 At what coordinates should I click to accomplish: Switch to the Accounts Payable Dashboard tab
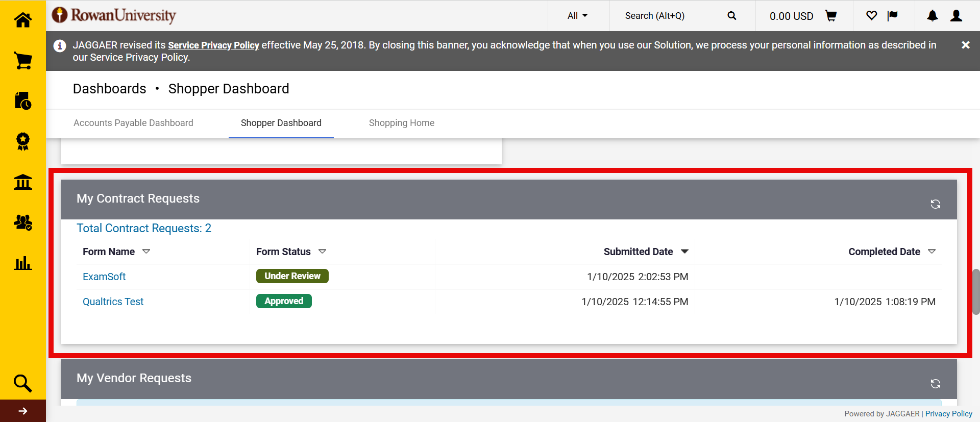point(133,123)
